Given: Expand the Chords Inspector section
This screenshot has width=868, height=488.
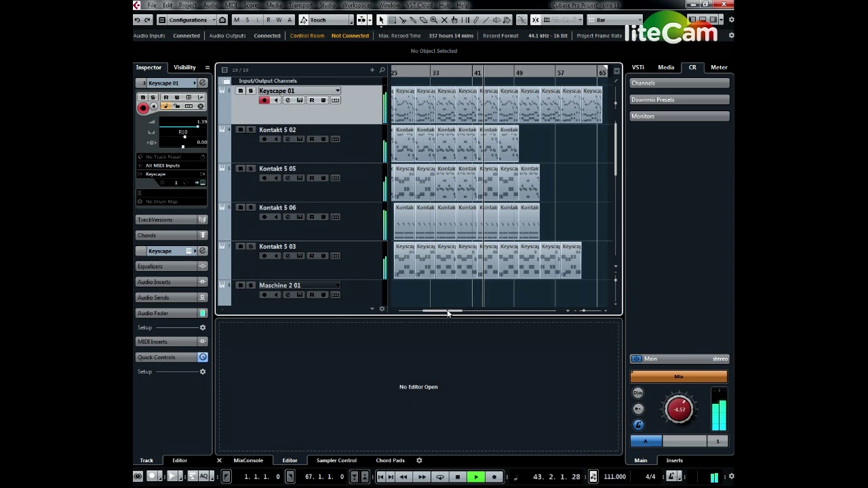Looking at the screenshot, I should click(x=172, y=235).
